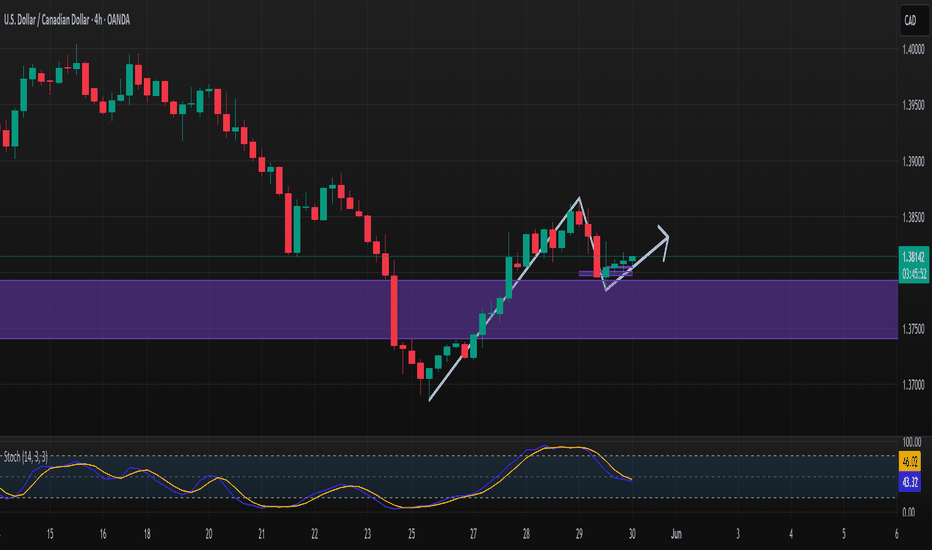This screenshot has height=550, width=932.
Task: Click the 1.39500 price axis label
Action: pyautogui.click(x=914, y=105)
